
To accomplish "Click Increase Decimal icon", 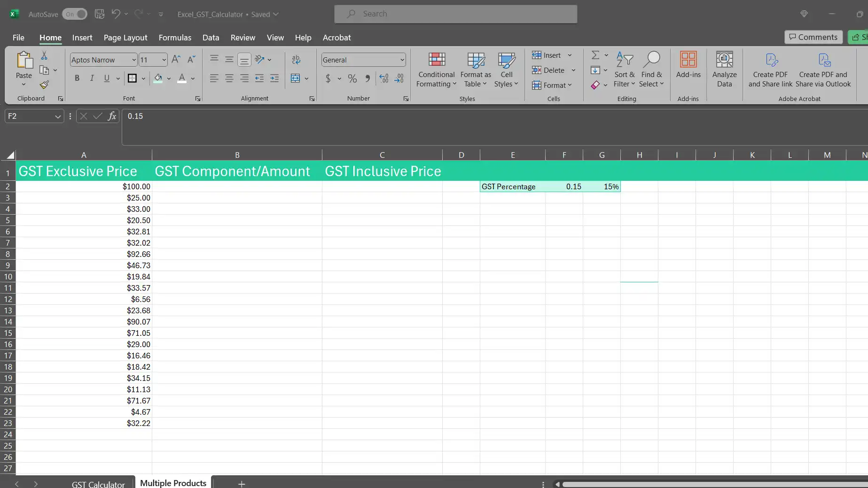I will point(384,78).
